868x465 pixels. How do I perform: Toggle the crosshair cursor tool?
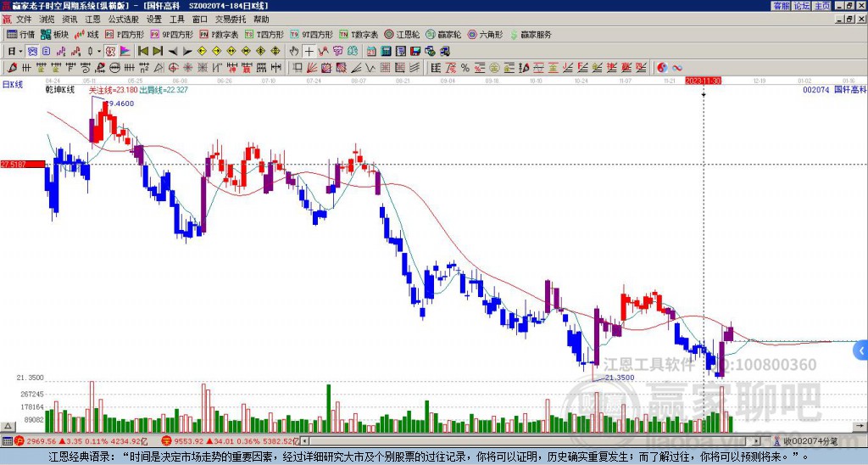pos(309,52)
